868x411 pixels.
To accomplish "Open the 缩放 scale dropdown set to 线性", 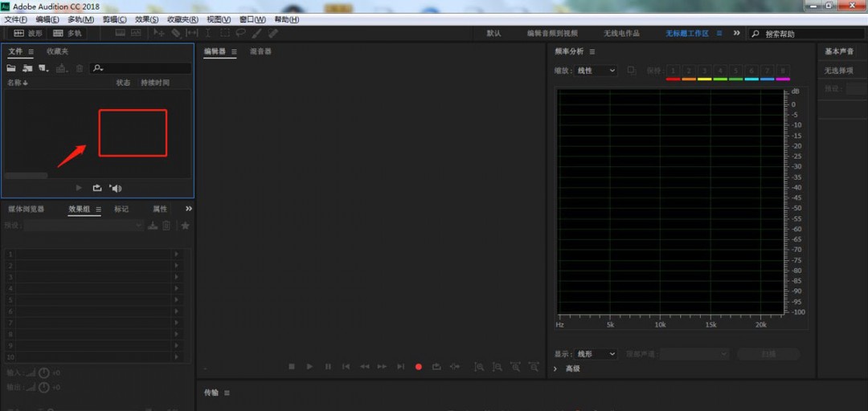I will tap(596, 71).
